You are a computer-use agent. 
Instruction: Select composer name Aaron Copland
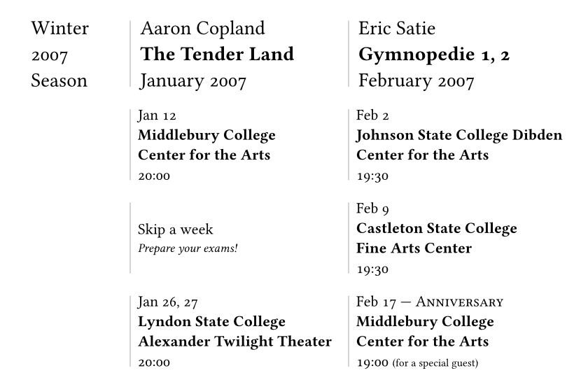point(202,29)
